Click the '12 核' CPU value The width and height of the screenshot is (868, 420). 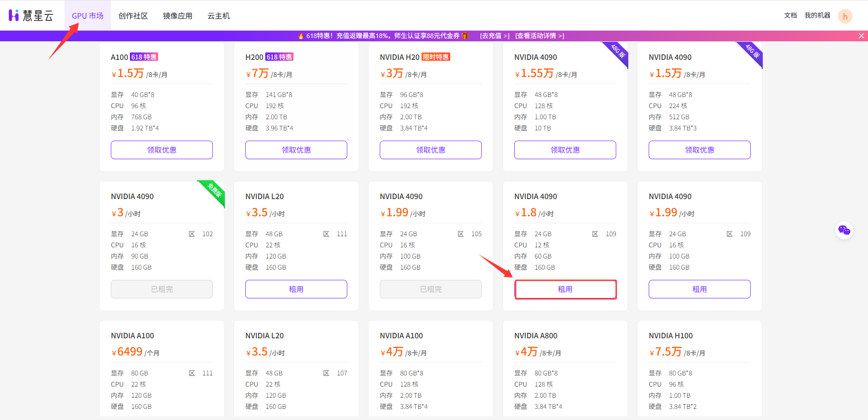click(542, 245)
